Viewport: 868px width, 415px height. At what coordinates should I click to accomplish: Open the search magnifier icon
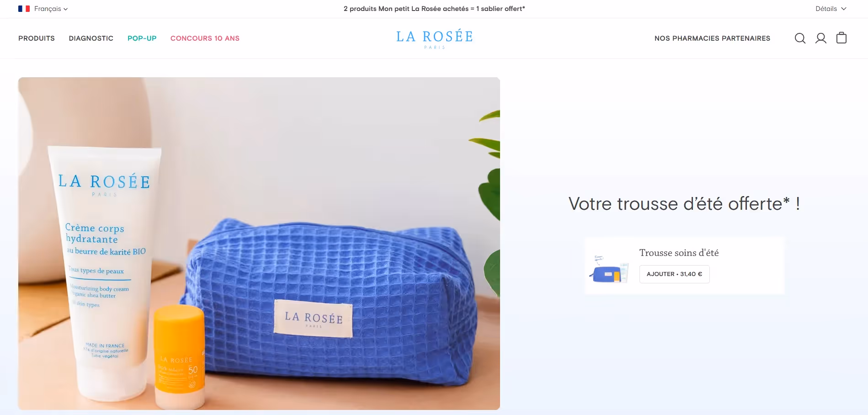click(800, 38)
